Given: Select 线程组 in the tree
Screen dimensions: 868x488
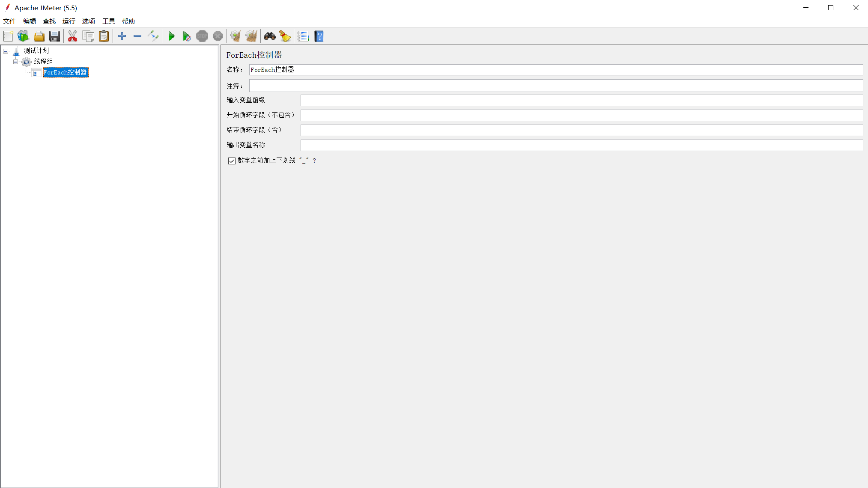Looking at the screenshot, I should (44, 62).
